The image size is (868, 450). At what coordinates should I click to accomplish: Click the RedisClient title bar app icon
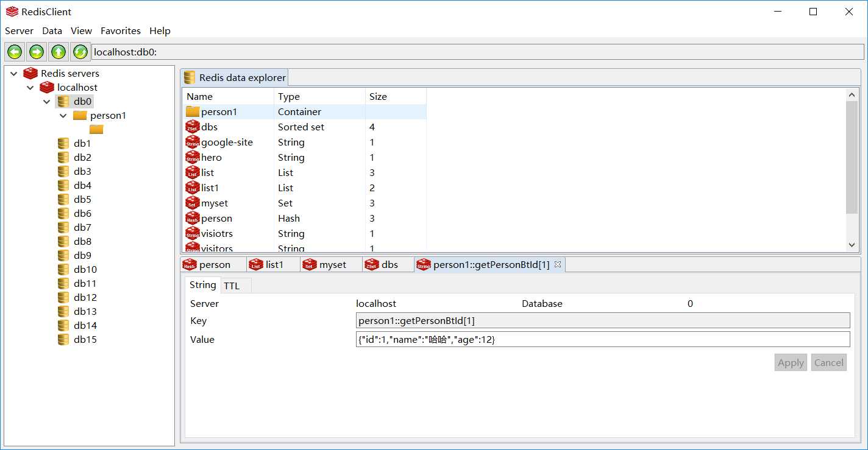click(x=12, y=12)
